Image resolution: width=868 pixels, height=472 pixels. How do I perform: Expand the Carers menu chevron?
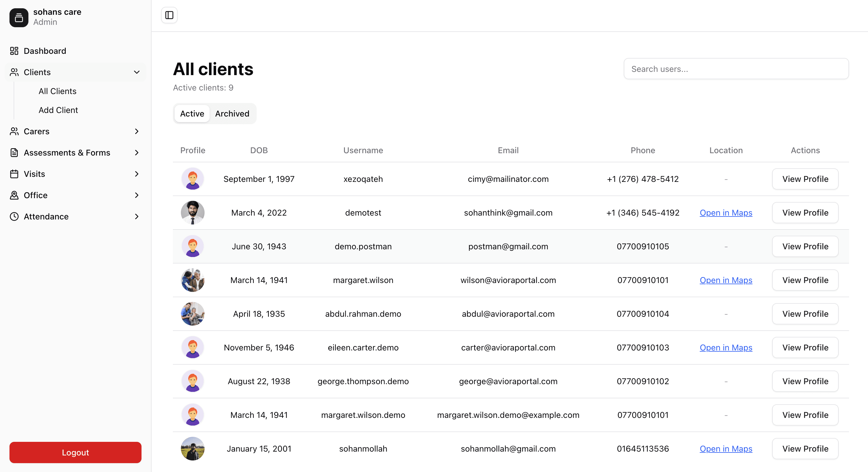coord(136,131)
